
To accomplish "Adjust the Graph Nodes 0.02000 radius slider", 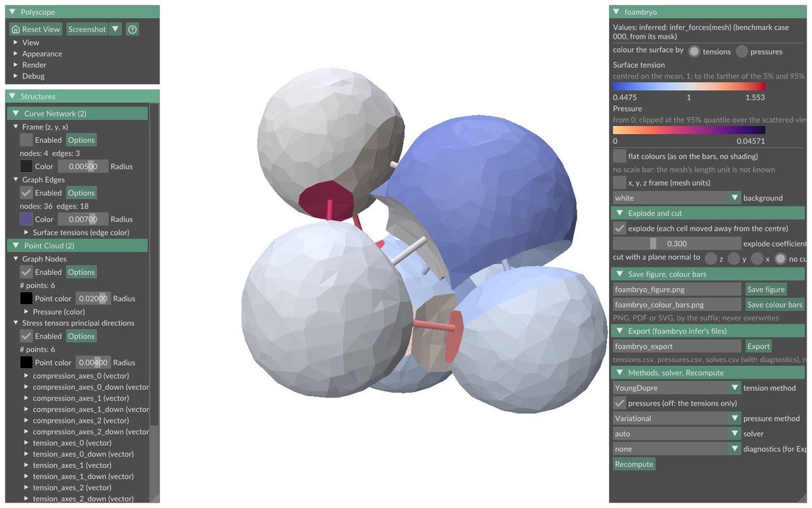I will 93,298.
